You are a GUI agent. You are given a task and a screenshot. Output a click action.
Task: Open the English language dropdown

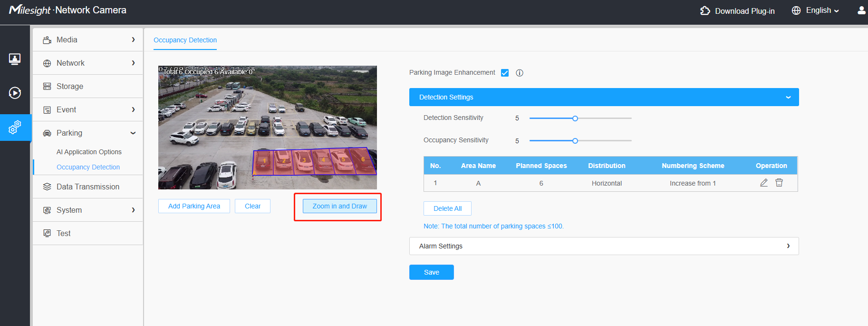coord(815,10)
